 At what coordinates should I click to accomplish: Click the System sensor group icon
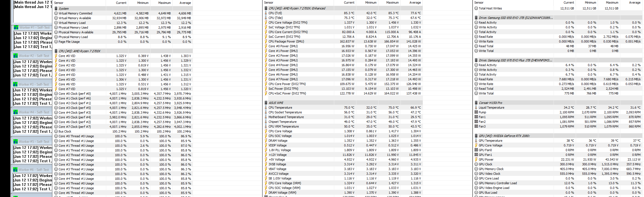56,9
